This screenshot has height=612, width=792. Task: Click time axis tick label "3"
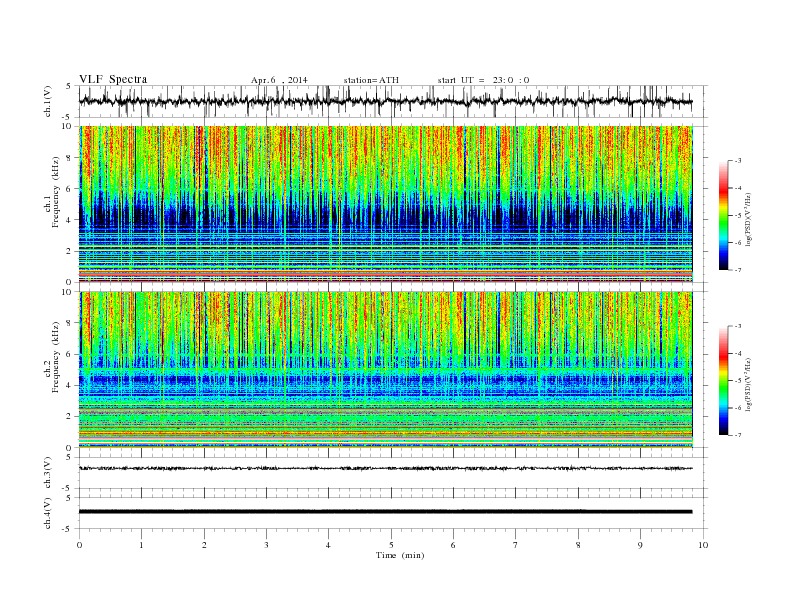point(266,545)
